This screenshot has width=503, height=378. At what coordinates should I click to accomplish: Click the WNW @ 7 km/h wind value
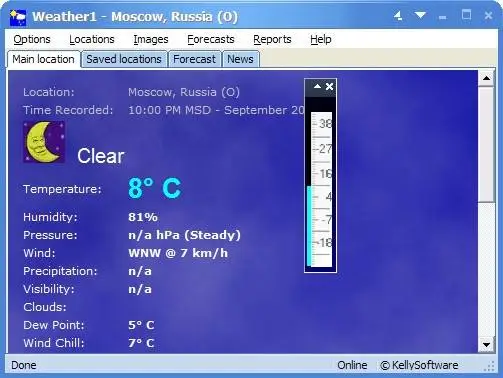point(178,253)
